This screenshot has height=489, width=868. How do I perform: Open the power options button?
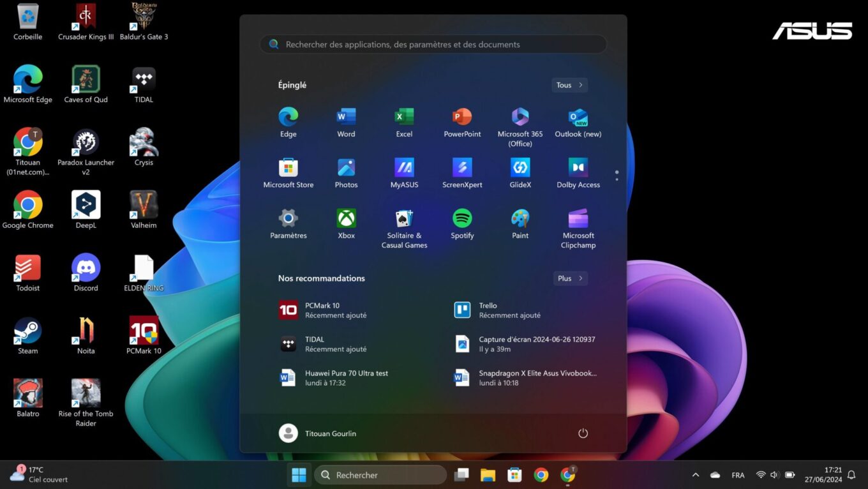coord(583,433)
